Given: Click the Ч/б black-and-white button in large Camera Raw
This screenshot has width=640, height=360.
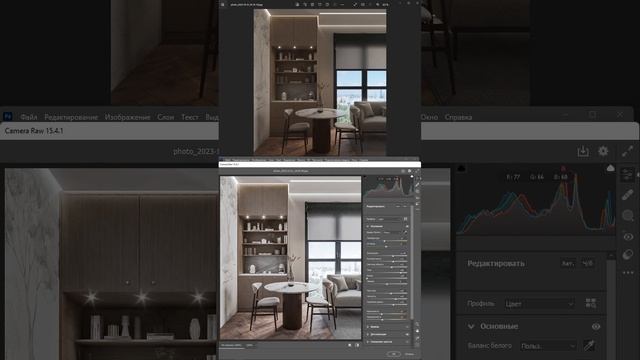Looking at the screenshot, I should pyautogui.click(x=587, y=264).
